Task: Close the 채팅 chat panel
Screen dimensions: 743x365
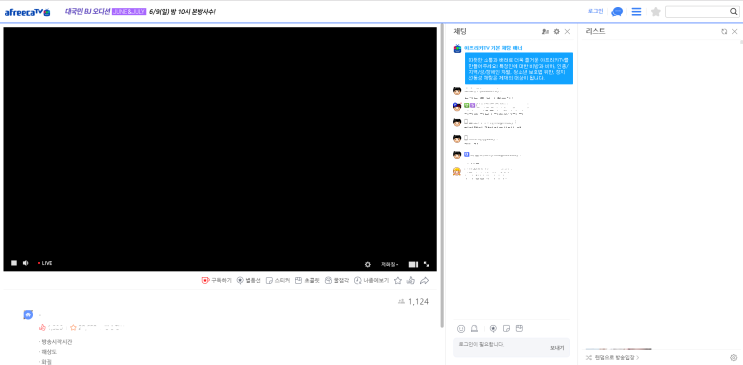Action: 568,32
